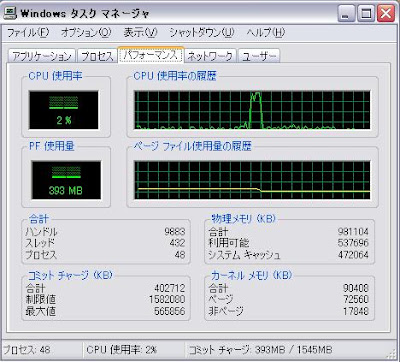The height and width of the screenshot is (362, 400).
Task: Click the CPU usage 2 % gauge
Action: click(x=64, y=110)
